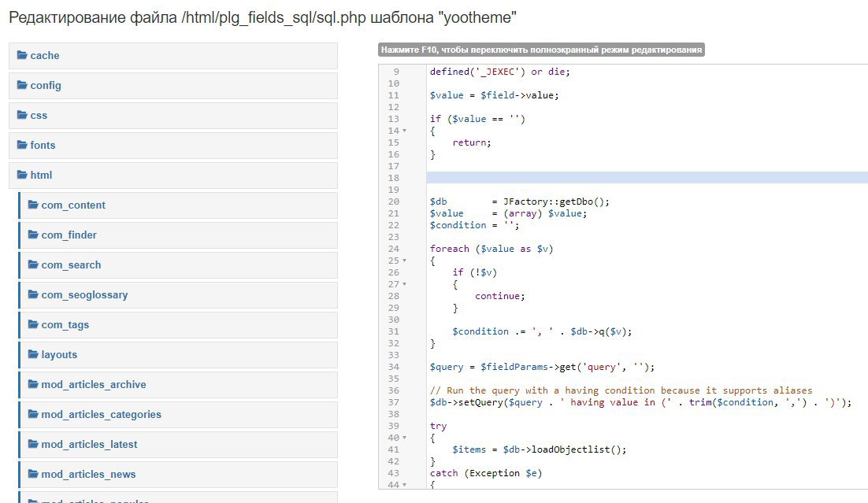Click the com_content folder icon
The height and width of the screenshot is (503, 868).
point(33,204)
